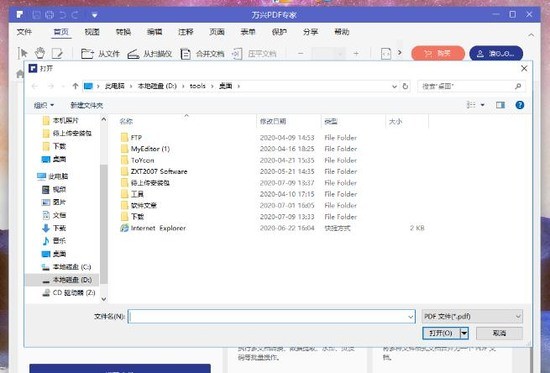This screenshot has height=373, width=550.
Task: Select 本机照片 in navigation tree
Action: 66,120
